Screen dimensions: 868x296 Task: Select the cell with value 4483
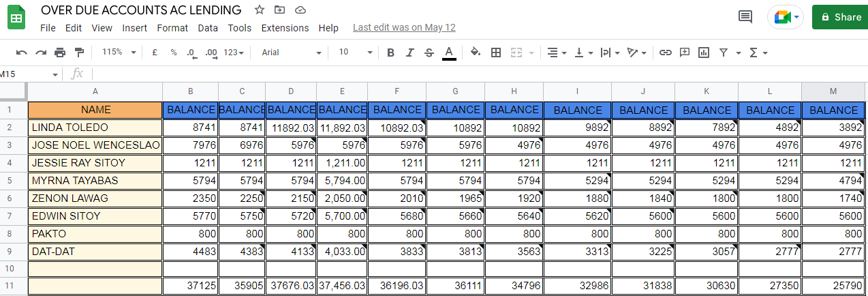tap(191, 252)
